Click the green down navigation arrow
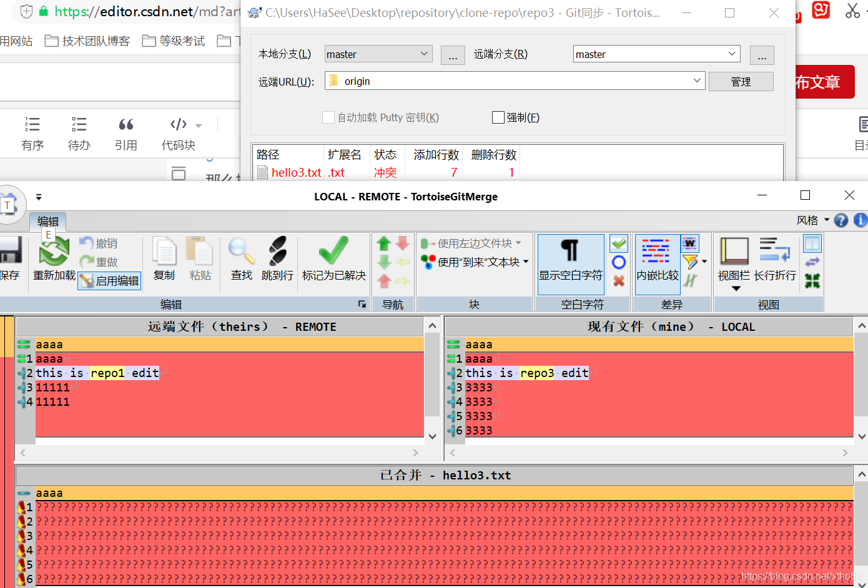This screenshot has width=868, height=588. (x=384, y=262)
